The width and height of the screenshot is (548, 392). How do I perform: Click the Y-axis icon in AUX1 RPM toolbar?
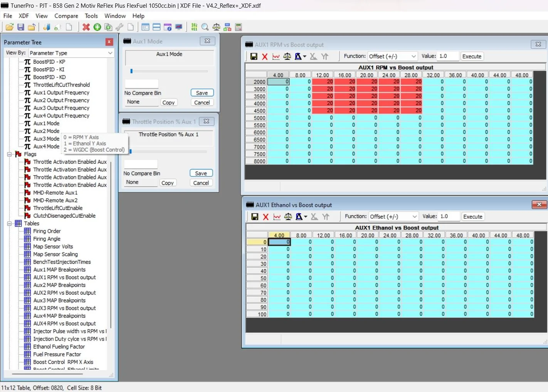pyautogui.click(x=325, y=57)
